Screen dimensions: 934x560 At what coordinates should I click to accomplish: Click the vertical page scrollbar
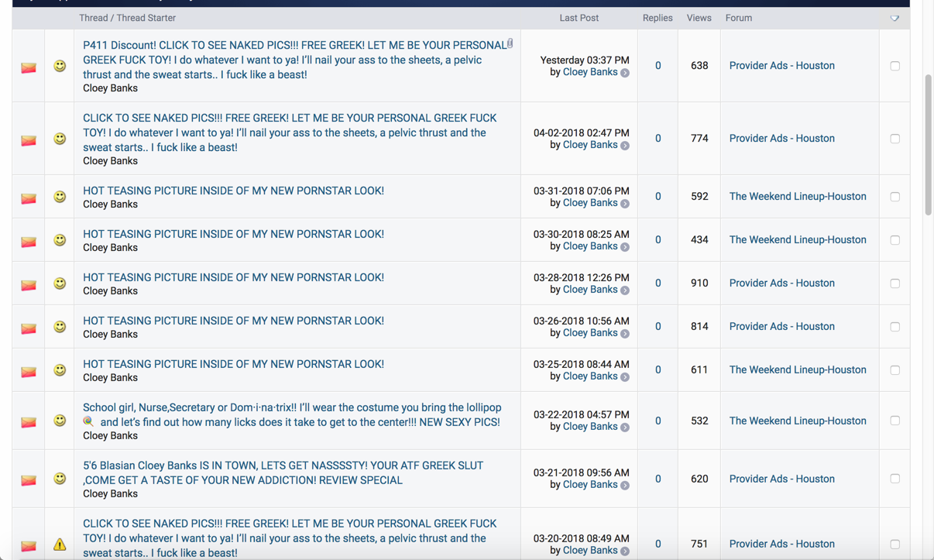click(929, 139)
